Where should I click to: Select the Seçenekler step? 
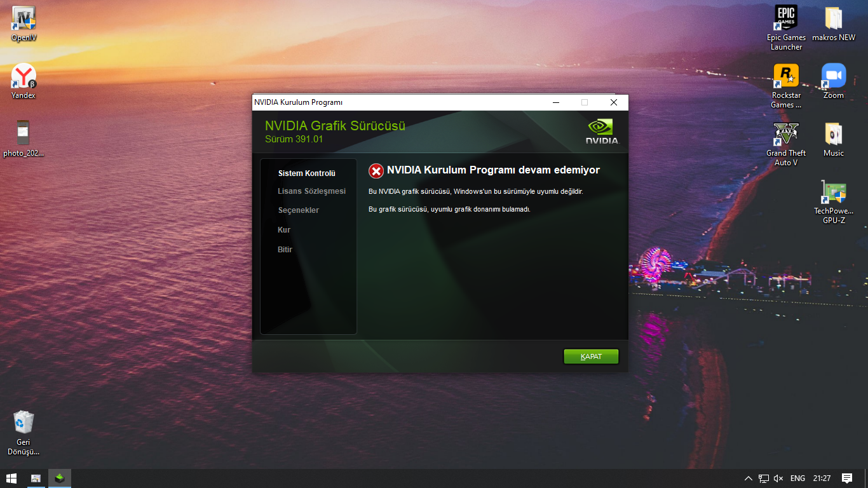tap(299, 210)
